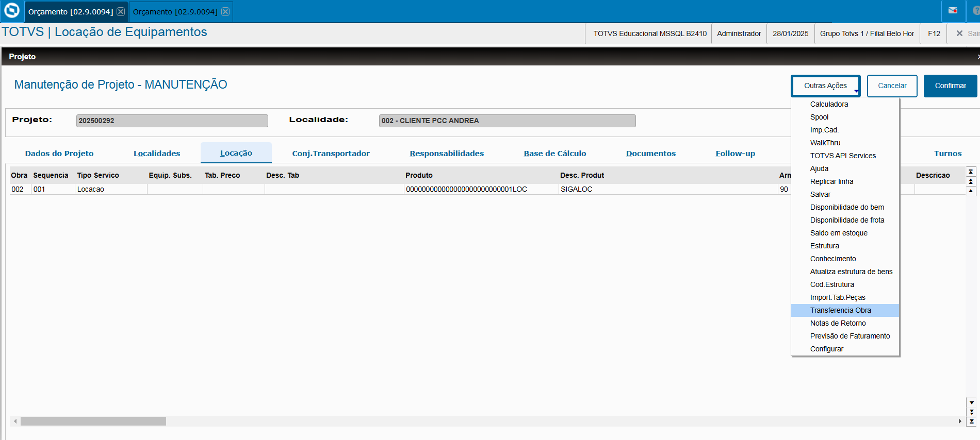
Task: Click TOTVS Educacional MSSQL B2410 button
Action: point(650,33)
